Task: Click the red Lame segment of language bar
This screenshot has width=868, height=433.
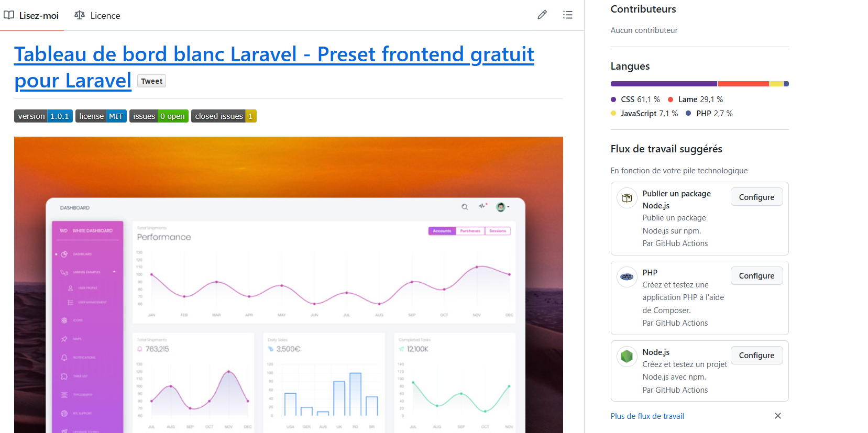Action: click(743, 84)
